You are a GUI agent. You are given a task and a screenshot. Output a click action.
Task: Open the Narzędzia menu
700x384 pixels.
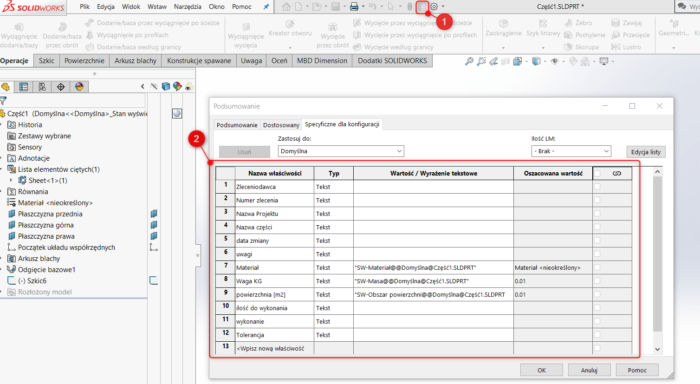coord(188,7)
